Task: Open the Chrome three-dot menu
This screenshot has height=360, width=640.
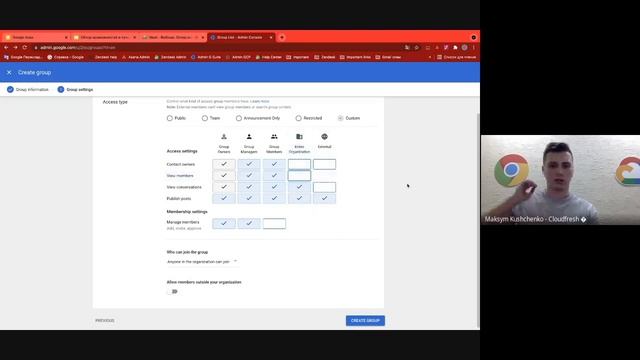Action: point(473,47)
